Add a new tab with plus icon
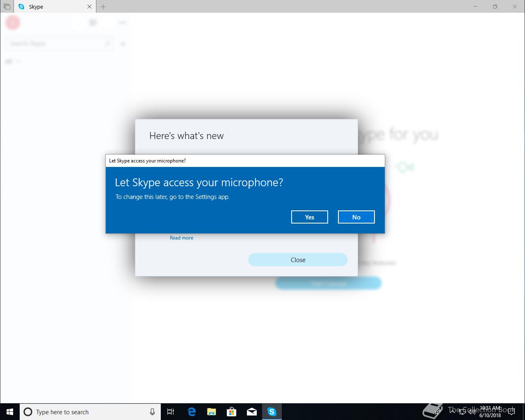 [103, 7]
